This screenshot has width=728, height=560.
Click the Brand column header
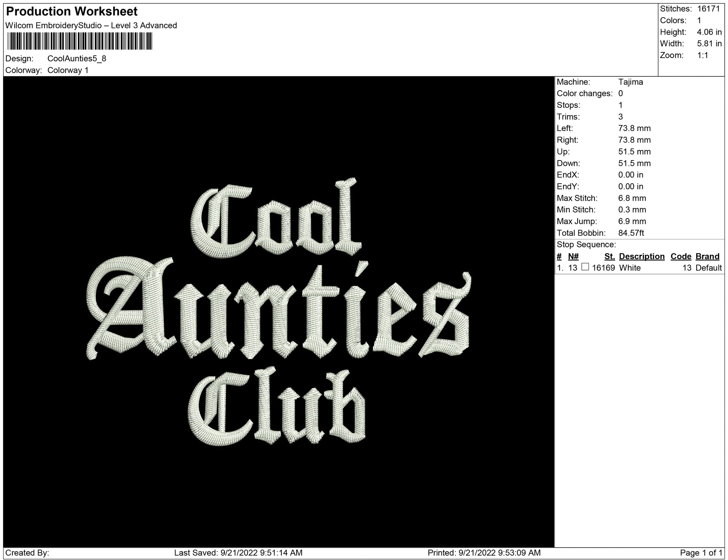tap(707, 256)
